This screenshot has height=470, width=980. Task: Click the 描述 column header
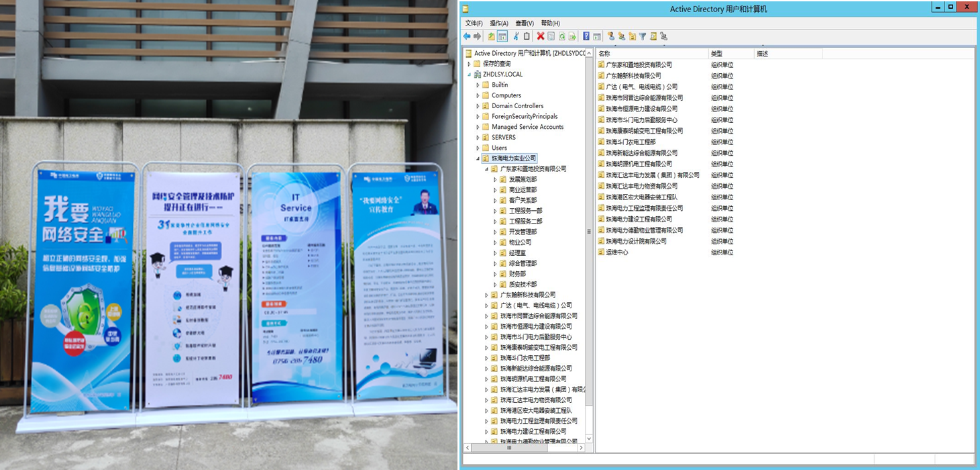[787, 54]
